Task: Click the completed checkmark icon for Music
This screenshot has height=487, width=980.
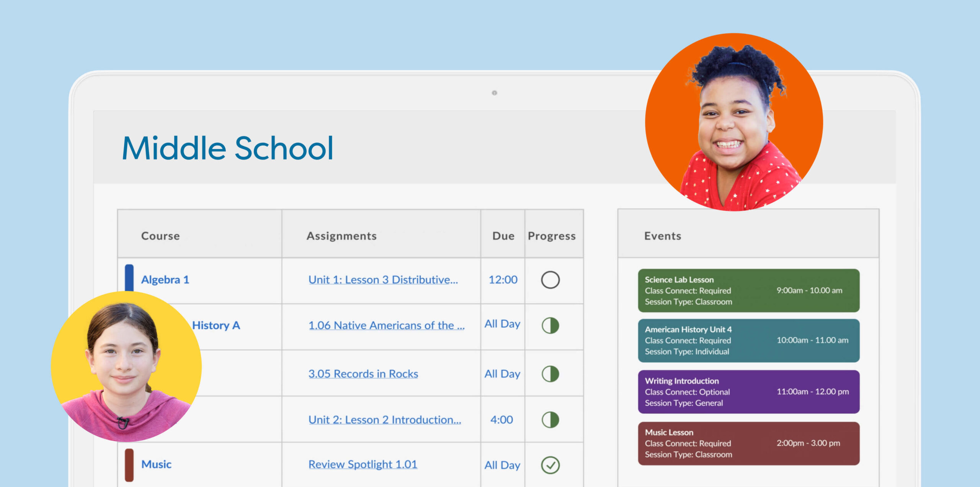Action: point(550,465)
